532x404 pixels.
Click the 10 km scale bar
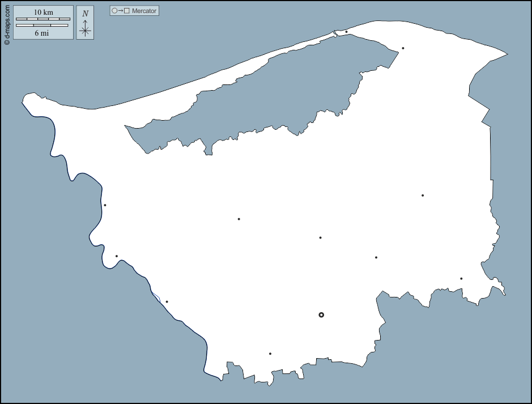point(43,19)
